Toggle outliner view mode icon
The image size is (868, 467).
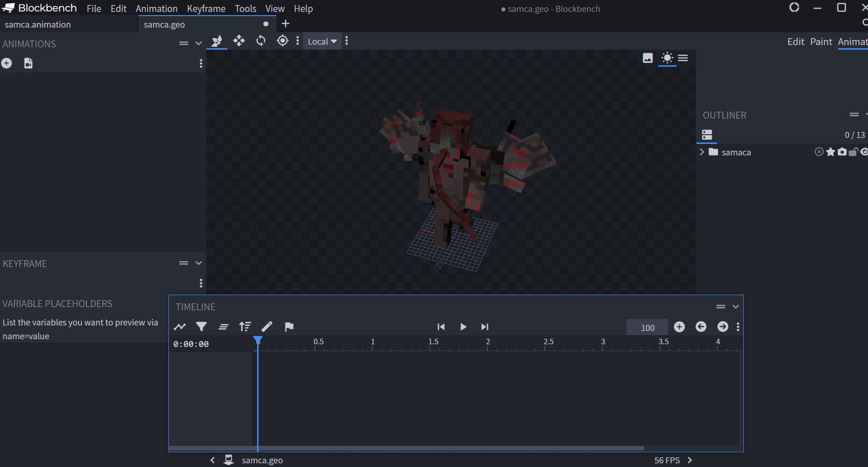pos(707,135)
